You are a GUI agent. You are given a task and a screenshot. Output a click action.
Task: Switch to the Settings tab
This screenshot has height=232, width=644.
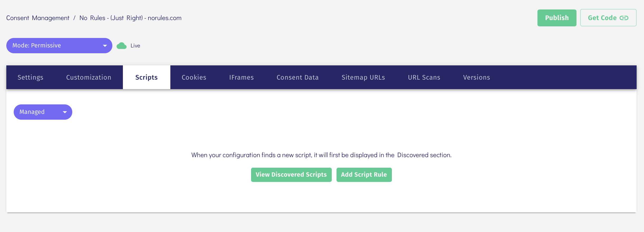tap(30, 77)
